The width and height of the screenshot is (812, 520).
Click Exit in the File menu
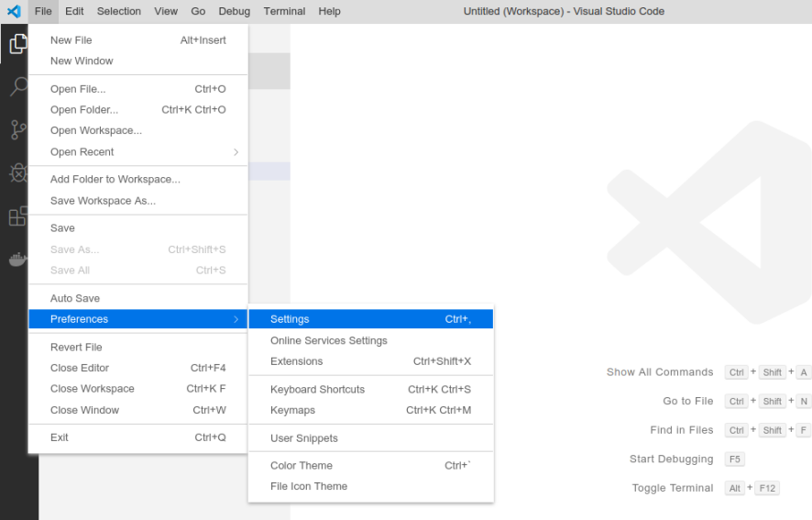(60, 437)
